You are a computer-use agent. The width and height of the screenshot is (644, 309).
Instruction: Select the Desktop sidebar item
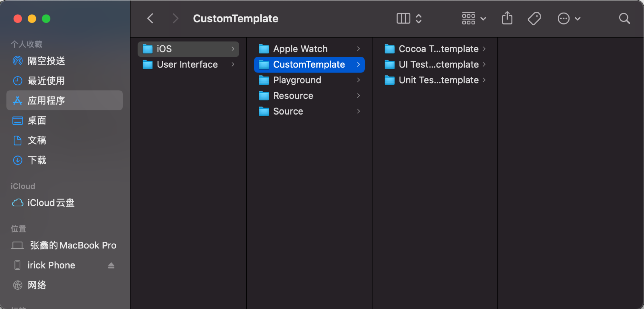click(x=37, y=121)
